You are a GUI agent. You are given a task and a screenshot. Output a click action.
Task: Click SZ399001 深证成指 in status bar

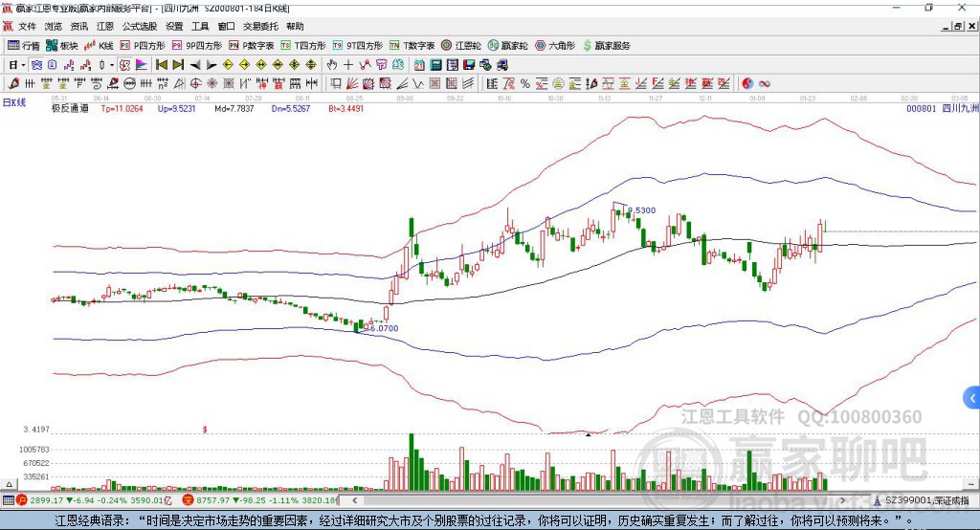pos(926,500)
